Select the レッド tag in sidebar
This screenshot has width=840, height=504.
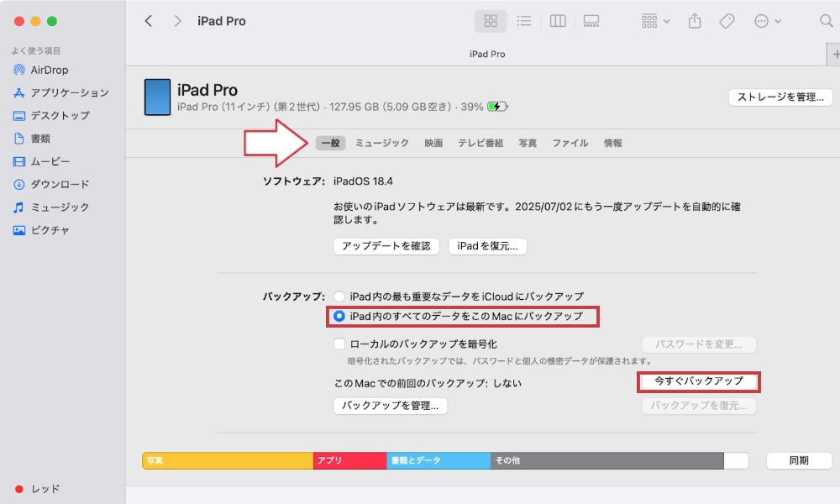[x=37, y=489]
